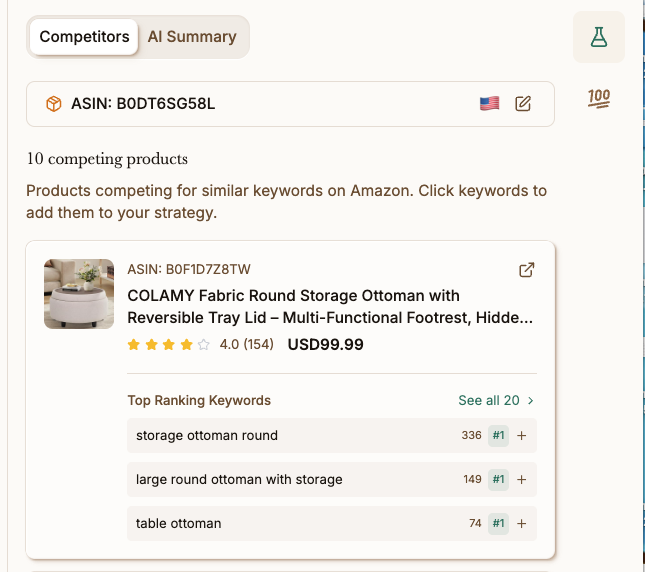Click the 100 score icon
The height and width of the screenshot is (572, 645).
pyautogui.click(x=599, y=98)
